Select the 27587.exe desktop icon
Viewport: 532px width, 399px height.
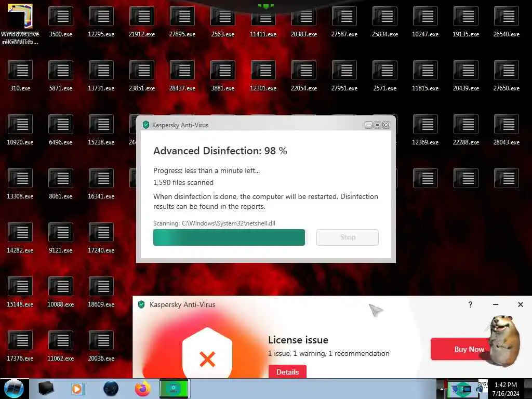click(344, 16)
